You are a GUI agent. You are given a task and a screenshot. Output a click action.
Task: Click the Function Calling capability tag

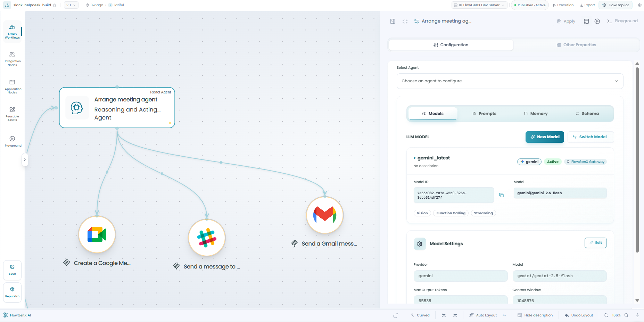[x=451, y=213]
